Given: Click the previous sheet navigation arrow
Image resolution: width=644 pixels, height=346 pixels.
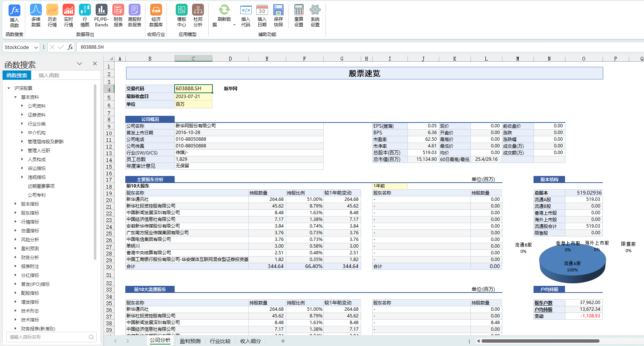Looking at the screenshot, I should pyautogui.click(x=116, y=341).
